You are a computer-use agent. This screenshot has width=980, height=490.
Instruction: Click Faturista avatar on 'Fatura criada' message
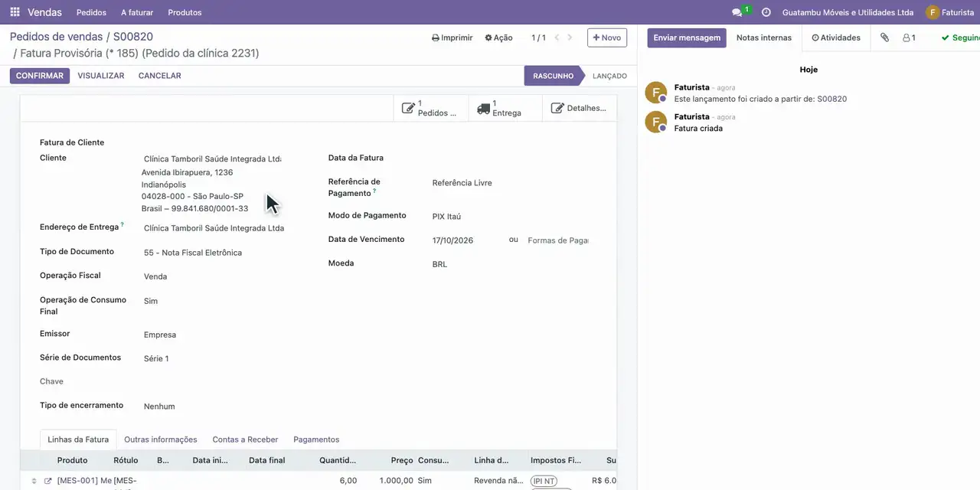655,122
